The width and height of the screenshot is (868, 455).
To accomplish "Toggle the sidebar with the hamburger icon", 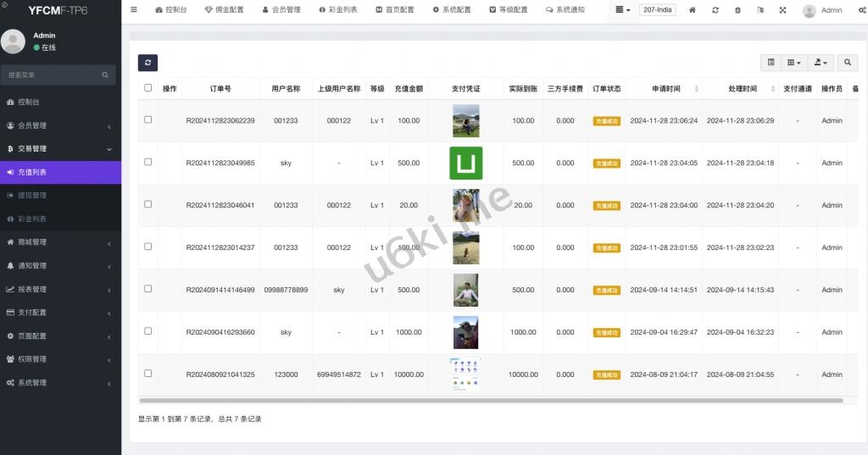I will pos(134,10).
